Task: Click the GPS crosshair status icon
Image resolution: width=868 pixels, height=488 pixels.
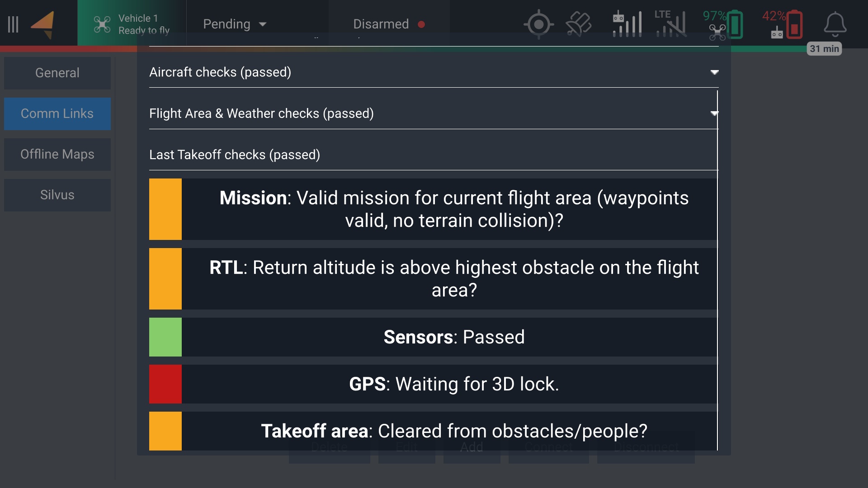Action: click(538, 24)
